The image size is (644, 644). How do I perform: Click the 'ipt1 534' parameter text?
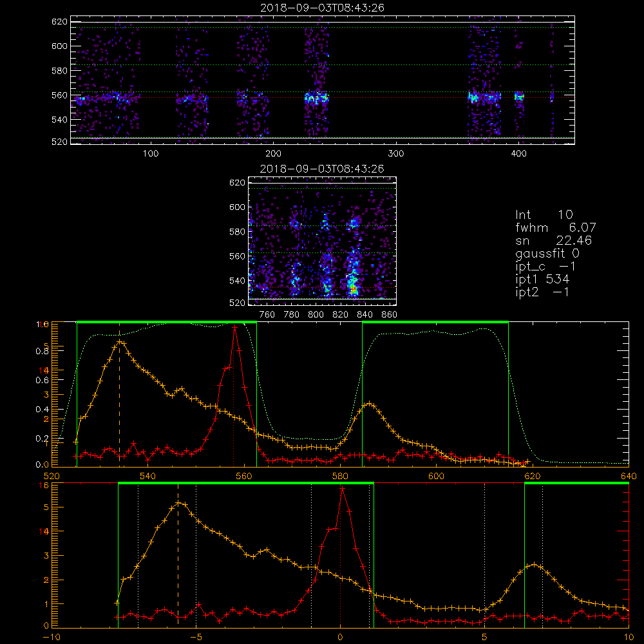pyautogui.click(x=542, y=279)
